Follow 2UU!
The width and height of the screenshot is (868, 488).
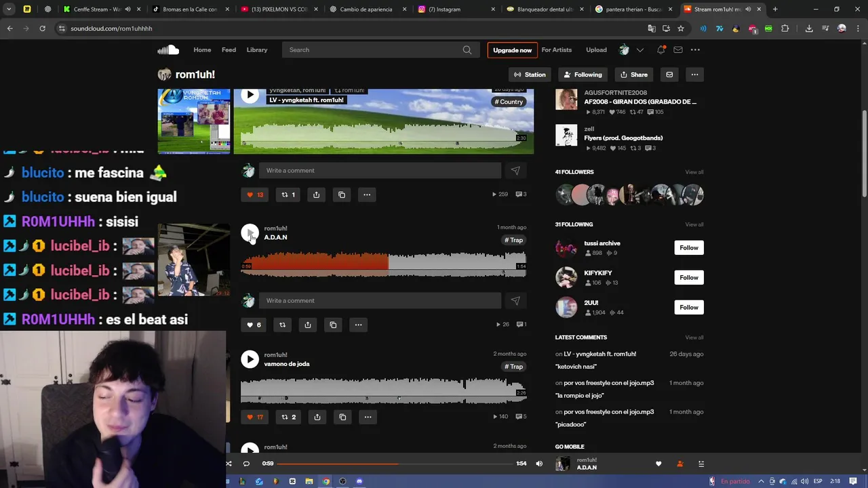point(689,307)
